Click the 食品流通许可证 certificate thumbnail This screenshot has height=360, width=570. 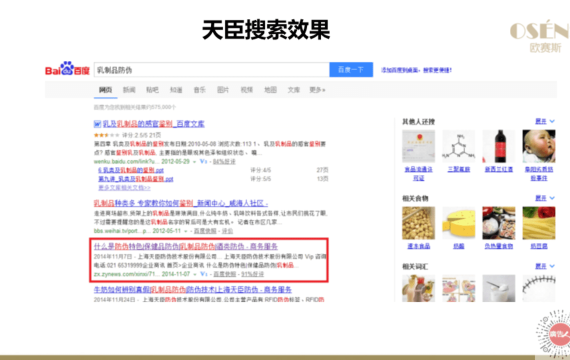tap(418, 146)
